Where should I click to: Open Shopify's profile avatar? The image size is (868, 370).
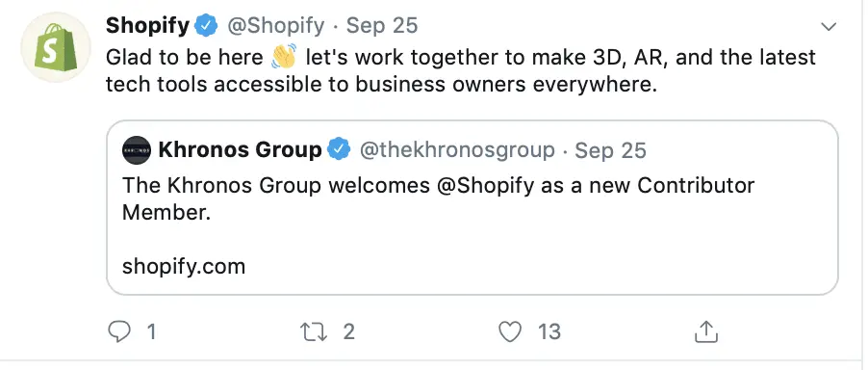click(56, 47)
